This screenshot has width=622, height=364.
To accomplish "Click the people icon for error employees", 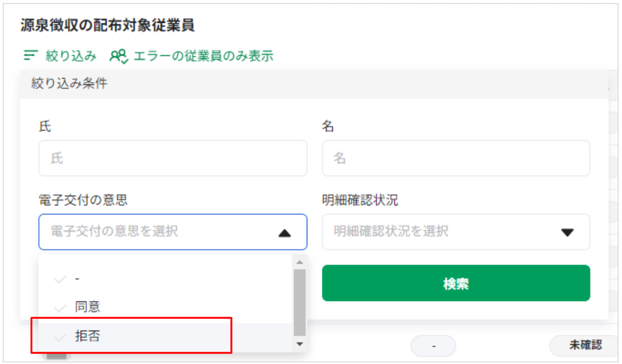I will [118, 55].
